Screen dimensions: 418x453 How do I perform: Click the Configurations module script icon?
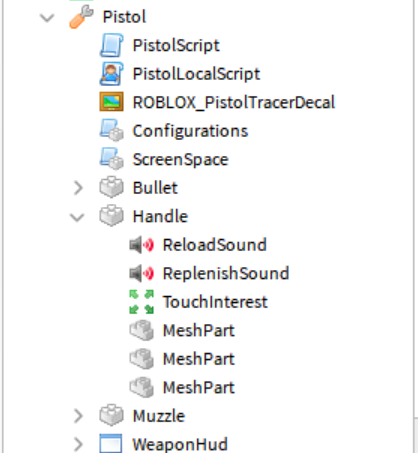pyautogui.click(x=111, y=130)
